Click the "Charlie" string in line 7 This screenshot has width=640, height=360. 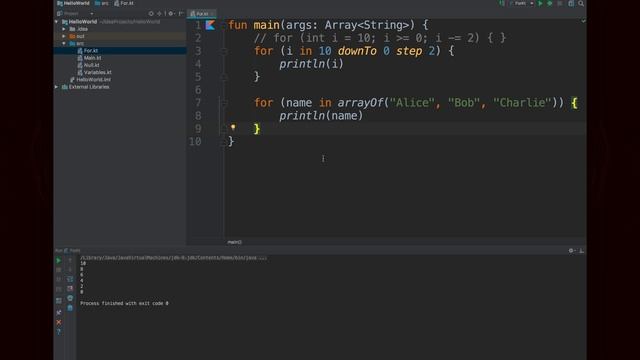point(522,102)
